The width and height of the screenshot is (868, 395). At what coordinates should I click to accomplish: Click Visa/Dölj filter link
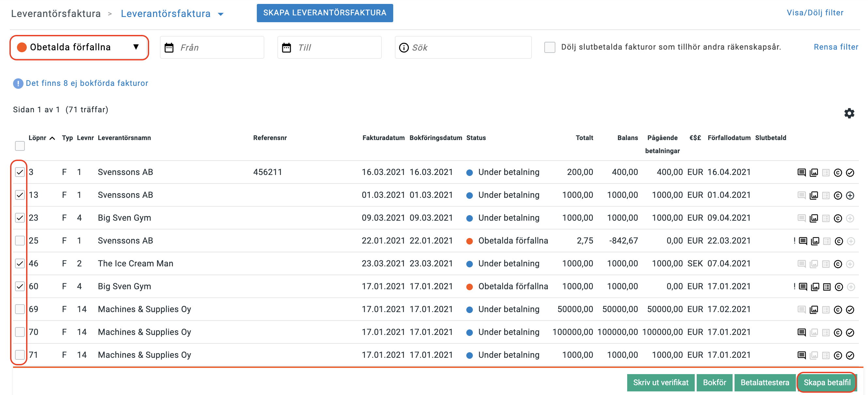[815, 13]
